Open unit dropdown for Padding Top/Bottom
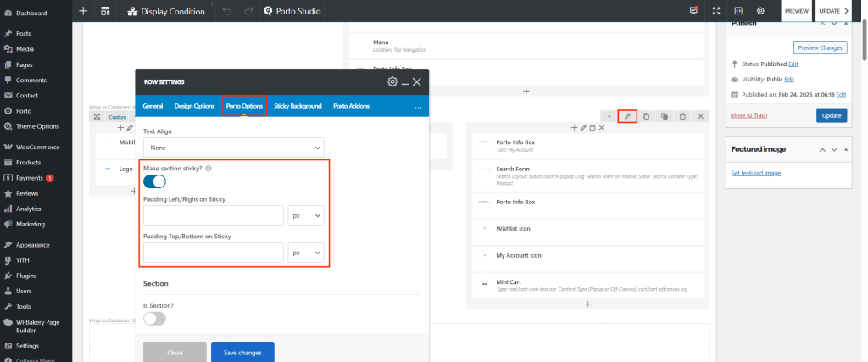This screenshot has height=362, width=868. (306, 253)
